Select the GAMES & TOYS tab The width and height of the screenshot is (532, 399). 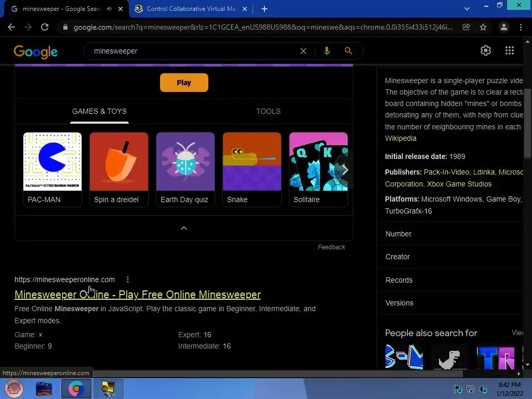click(x=99, y=111)
